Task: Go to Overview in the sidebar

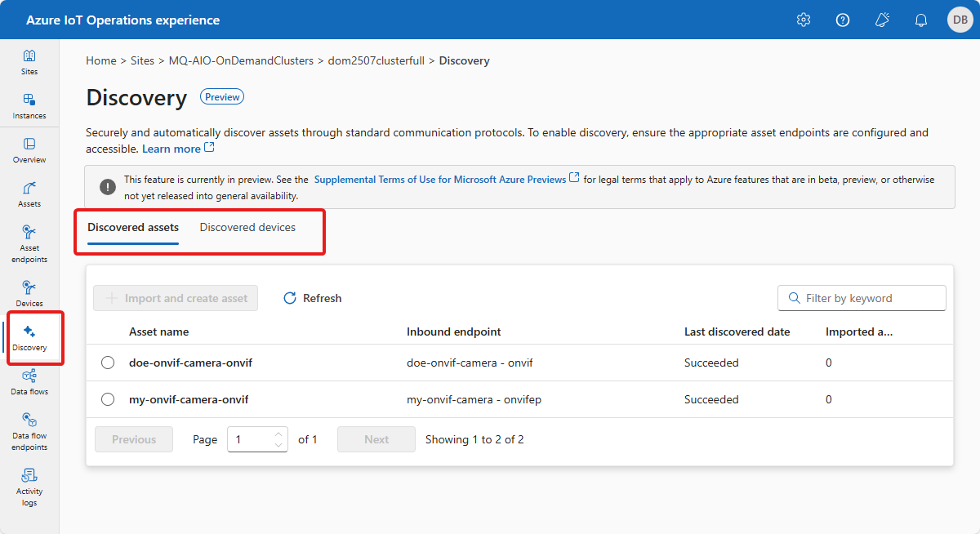Action: [29, 150]
